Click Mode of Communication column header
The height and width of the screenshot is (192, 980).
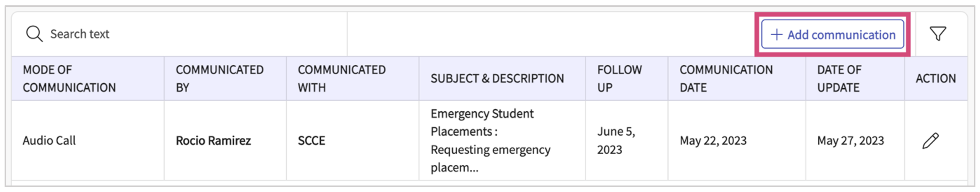click(x=69, y=78)
